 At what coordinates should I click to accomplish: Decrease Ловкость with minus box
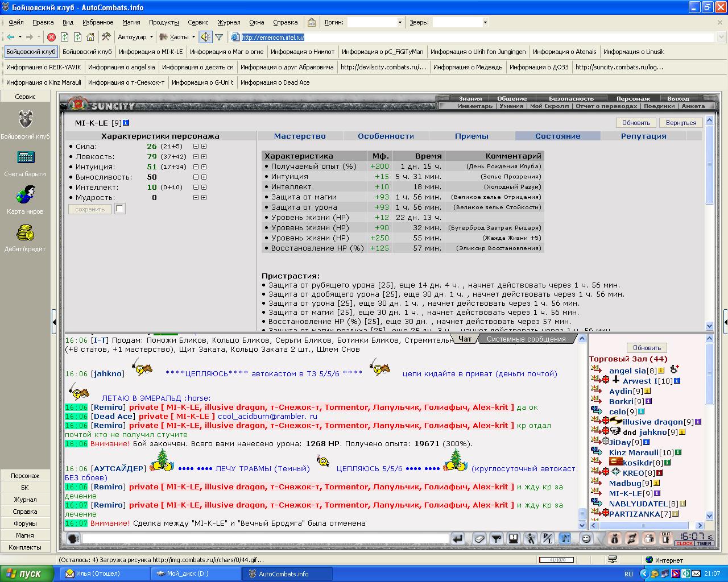(x=196, y=157)
